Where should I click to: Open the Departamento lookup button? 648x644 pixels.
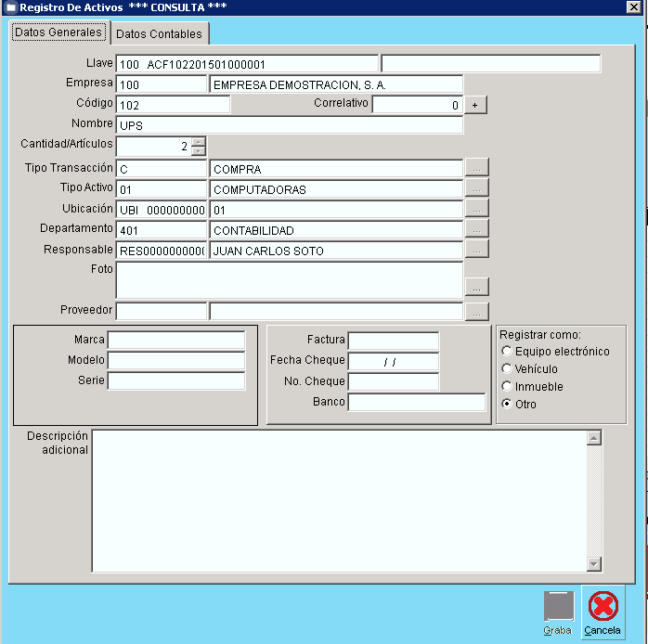[476, 229]
